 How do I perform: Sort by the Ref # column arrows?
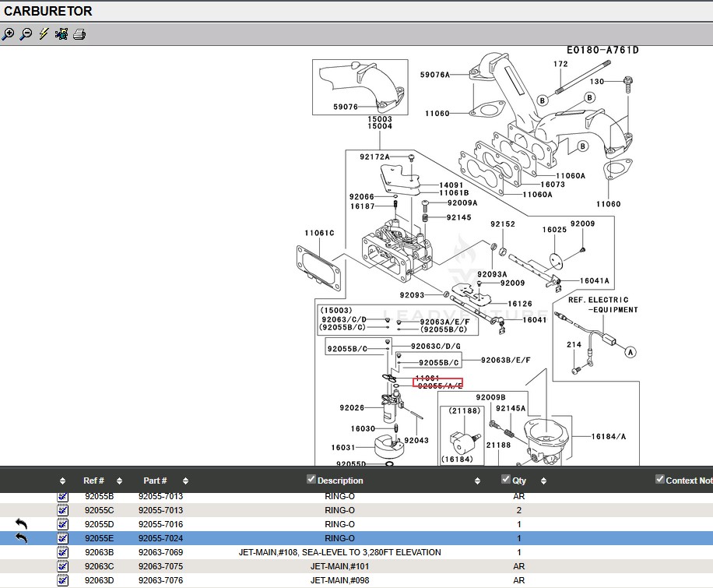tap(120, 481)
